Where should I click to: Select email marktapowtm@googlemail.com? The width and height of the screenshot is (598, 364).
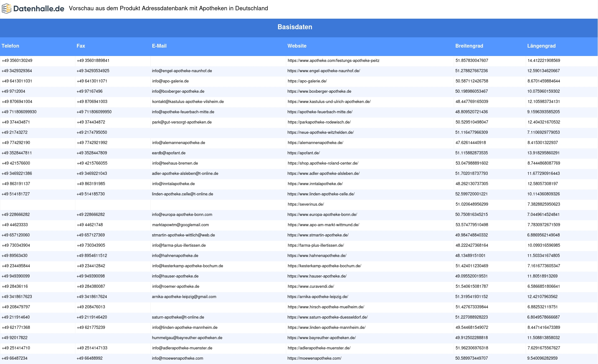(180, 225)
